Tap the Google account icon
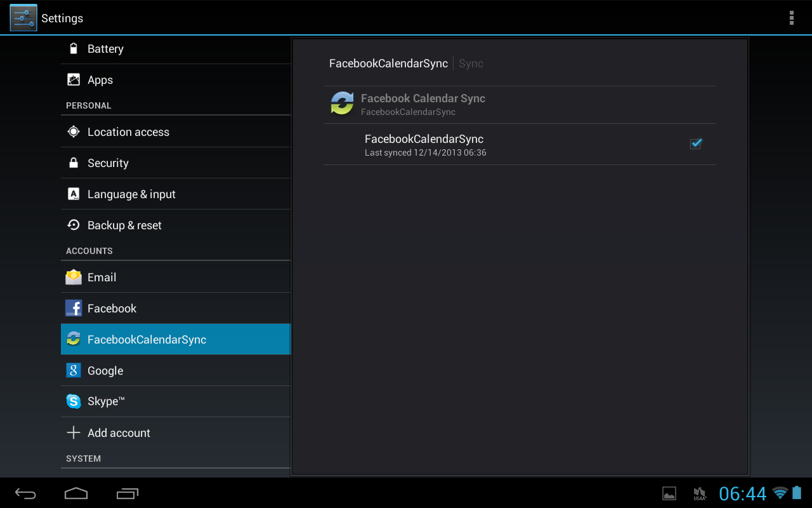This screenshot has height=508, width=812. tap(74, 370)
